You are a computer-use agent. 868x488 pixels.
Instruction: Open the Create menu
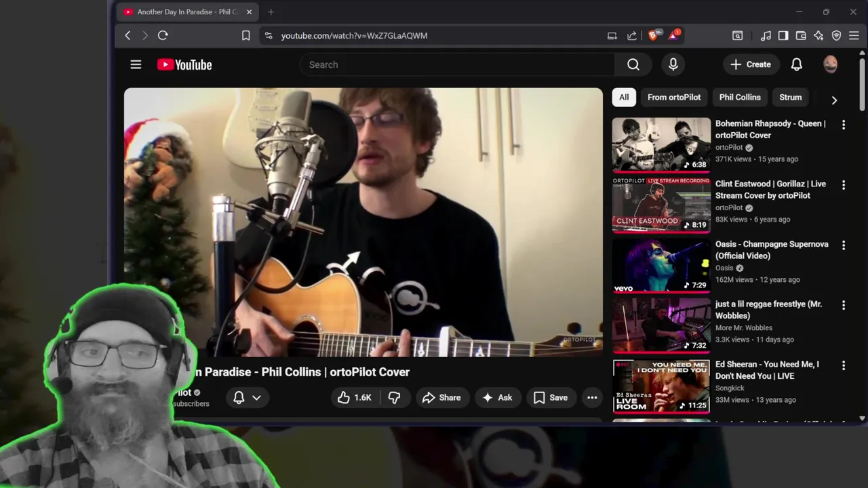click(751, 64)
